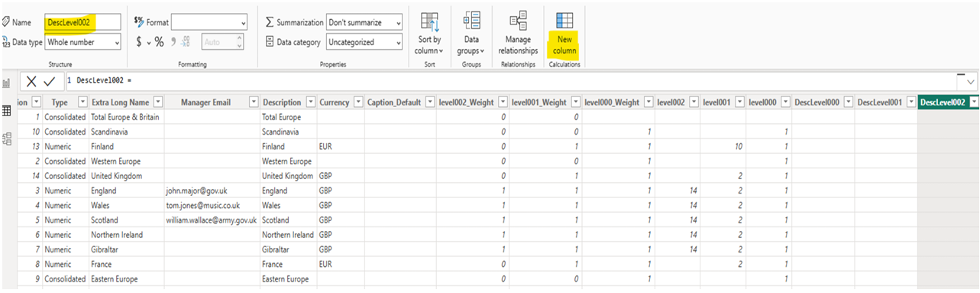This screenshot has width=980, height=293.
Task: Open the Sort by column menu
Action: (429, 34)
